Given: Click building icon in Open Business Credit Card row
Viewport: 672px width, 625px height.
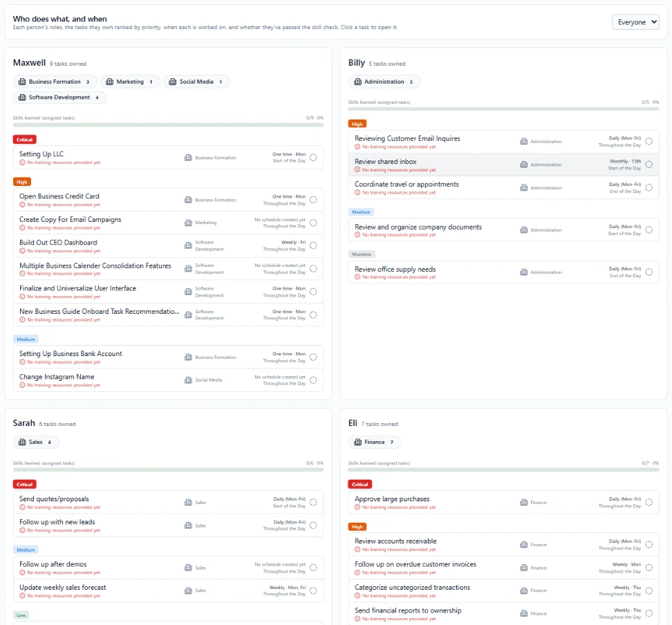Looking at the screenshot, I should (188, 200).
